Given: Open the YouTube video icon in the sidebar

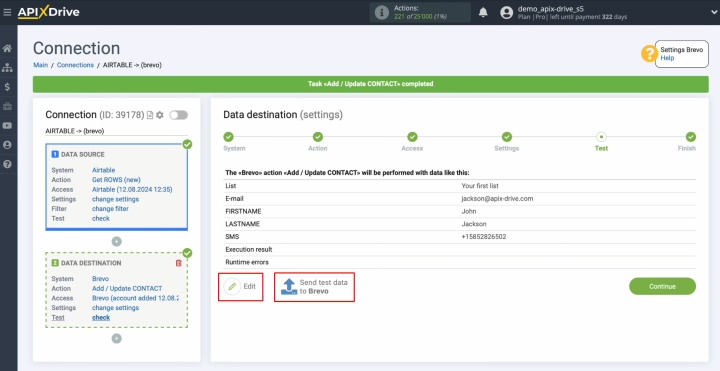Looking at the screenshot, I should 7,126.
